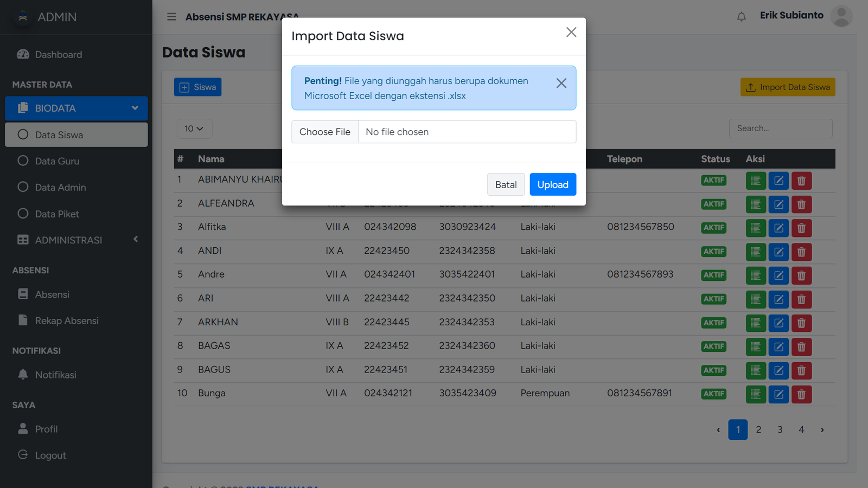Viewport: 868px width, 488px height.
Task: Expand the BIODATA menu chevron
Action: pos(135,108)
